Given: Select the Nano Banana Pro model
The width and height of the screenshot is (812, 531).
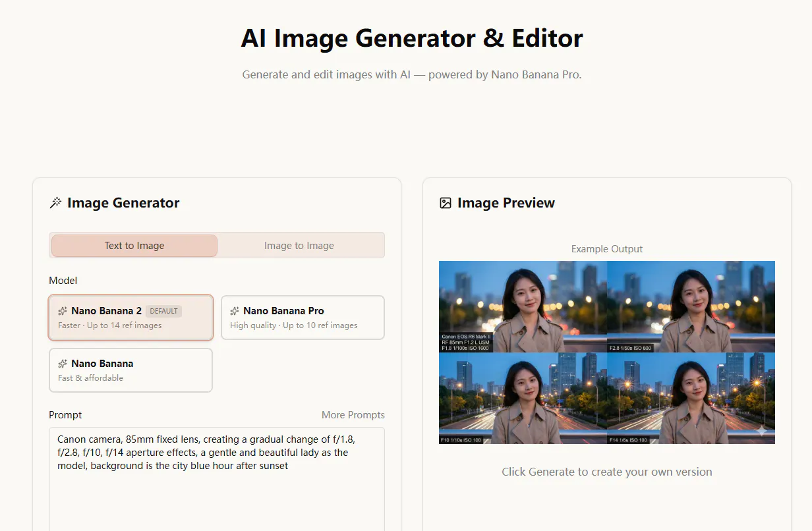Looking at the screenshot, I should (x=303, y=318).
